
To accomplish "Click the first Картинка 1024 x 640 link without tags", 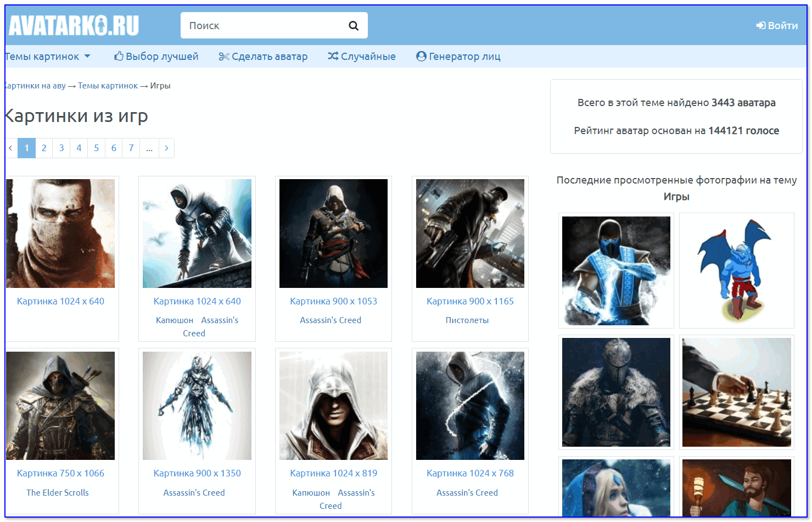I will [x=60, y=301].
